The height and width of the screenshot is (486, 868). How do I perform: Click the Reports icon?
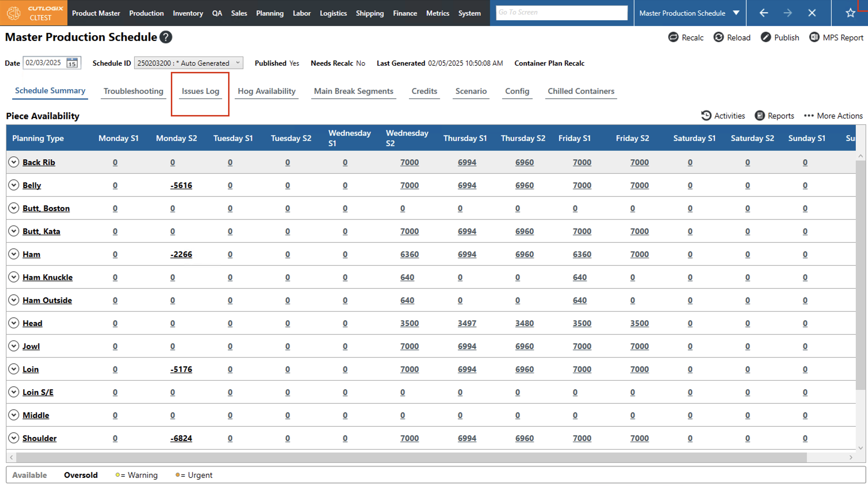point(760,116)
